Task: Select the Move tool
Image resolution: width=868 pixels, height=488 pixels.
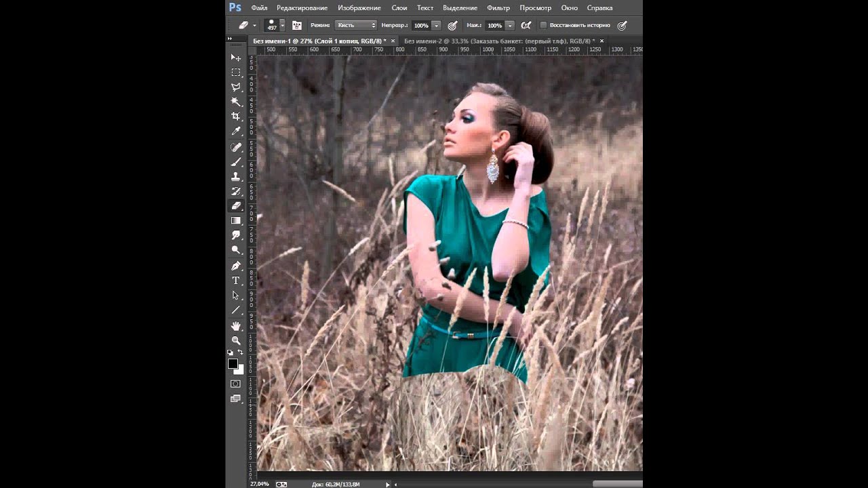Action: coord(236,58)
